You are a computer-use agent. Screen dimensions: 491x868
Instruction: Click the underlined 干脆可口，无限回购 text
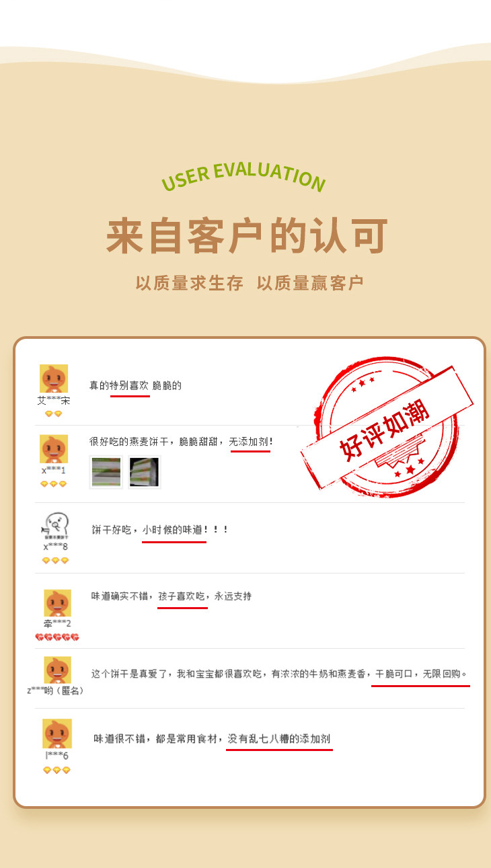(421, 673)
